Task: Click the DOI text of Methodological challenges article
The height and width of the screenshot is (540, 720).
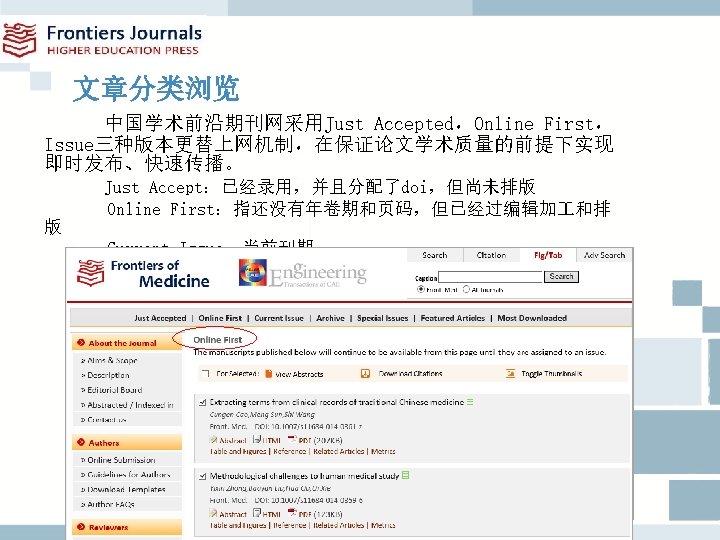Action: coord(308,500)
